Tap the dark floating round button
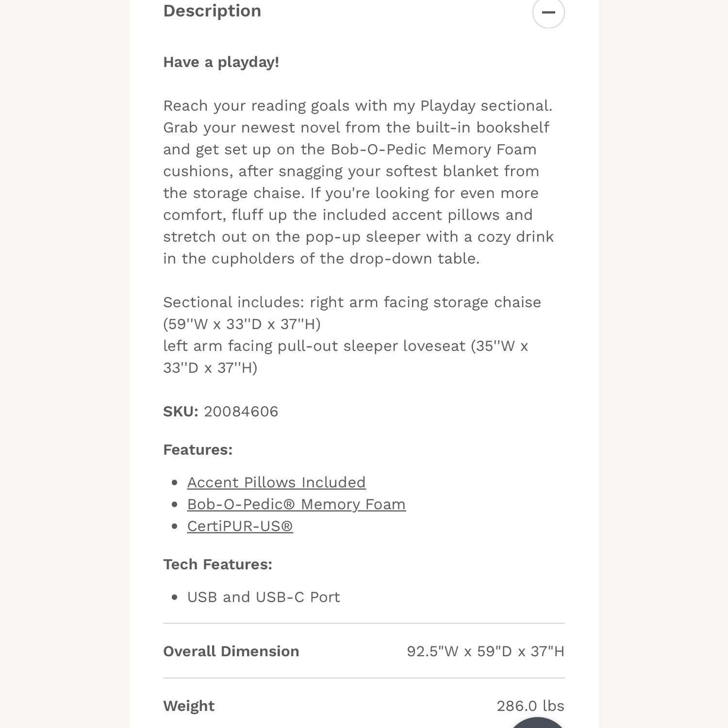Image resolution: width=728 pixels, height=728 pixels. coord(537,723)
